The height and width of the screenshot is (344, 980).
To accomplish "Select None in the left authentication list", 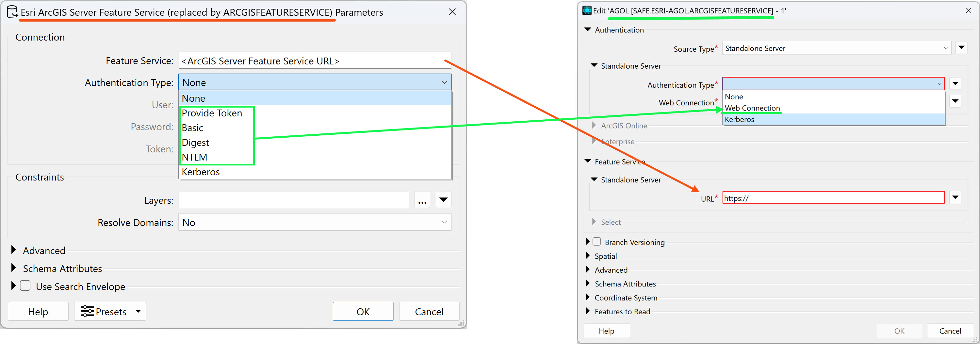I will point(315,98).
